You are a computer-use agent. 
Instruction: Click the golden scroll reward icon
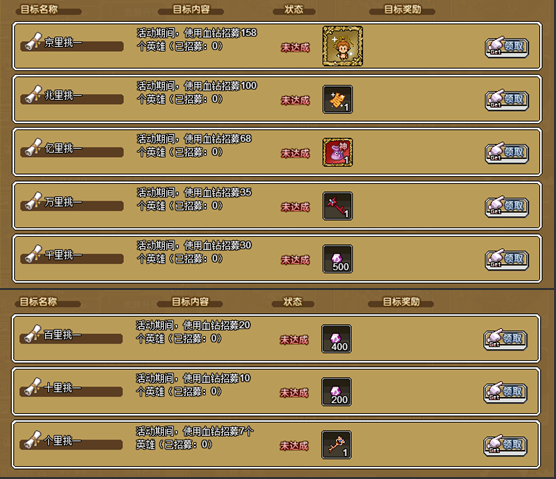coord(337,100)
